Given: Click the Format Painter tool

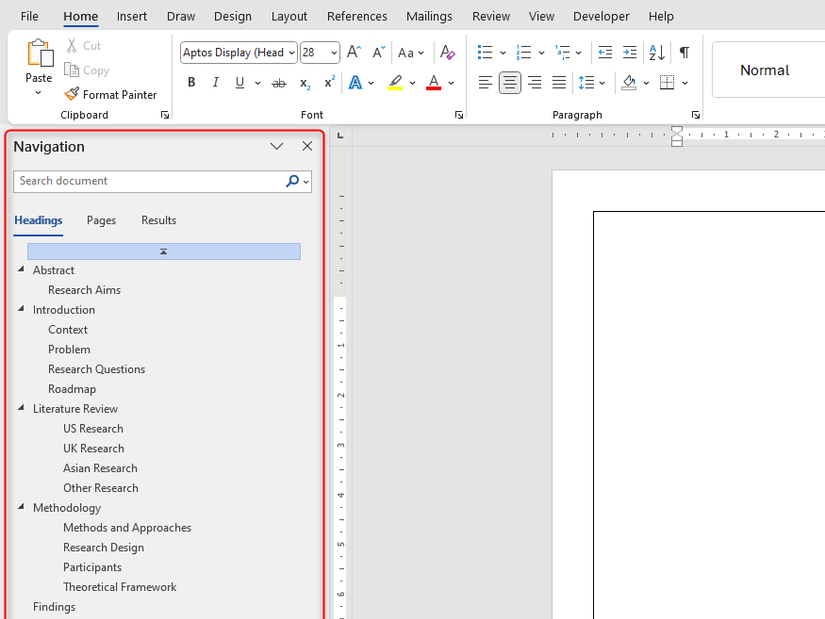Looking at the screenshot, I should [x=110, y=94].
